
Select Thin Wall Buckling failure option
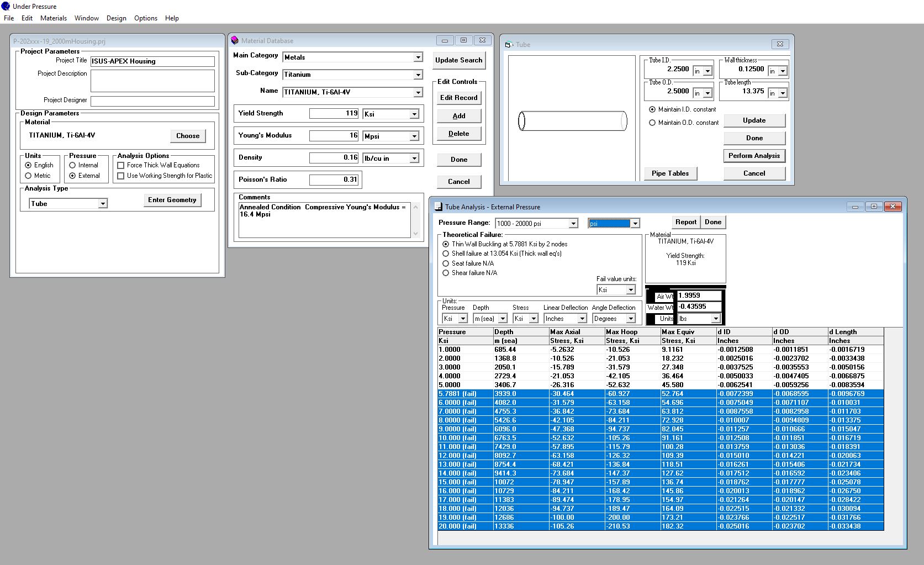click(446, 244)
